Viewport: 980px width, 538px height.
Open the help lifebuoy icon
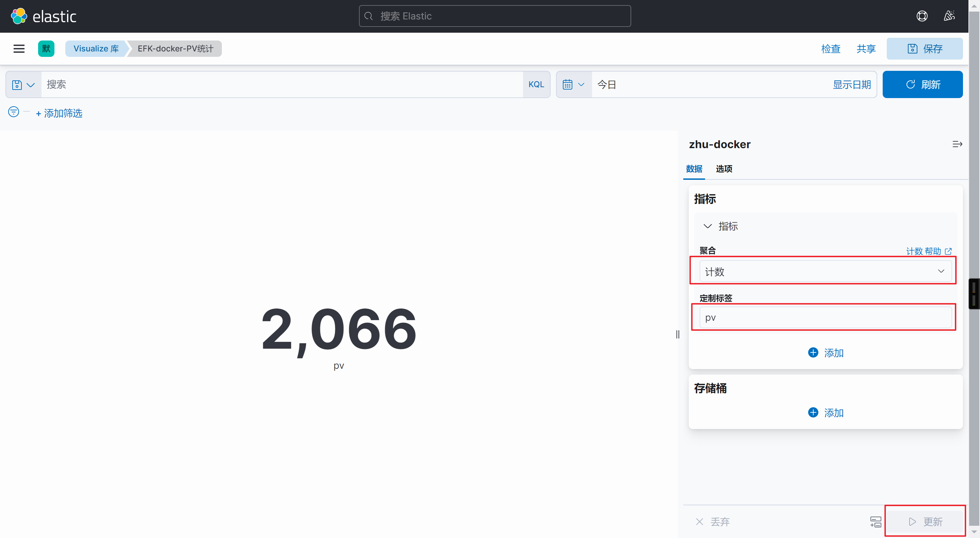click(922, 16)
